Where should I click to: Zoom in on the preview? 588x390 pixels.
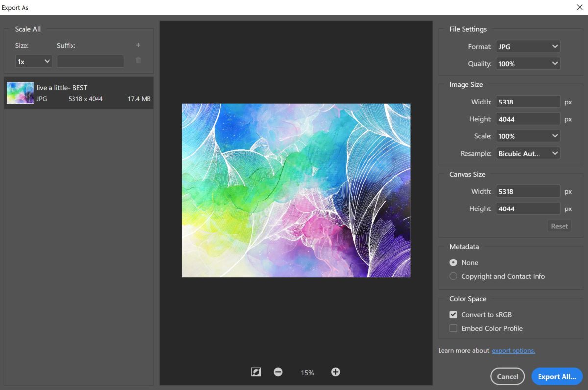(335, 372)
